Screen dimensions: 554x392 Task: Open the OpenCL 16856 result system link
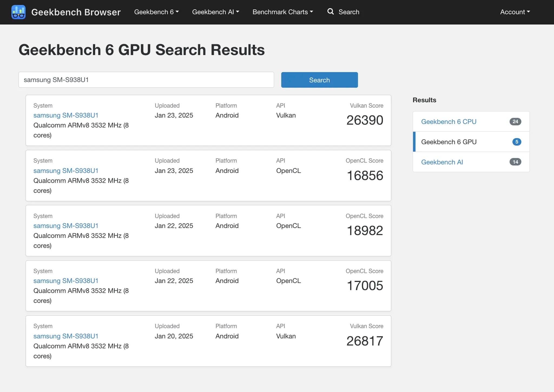point(66,171)
